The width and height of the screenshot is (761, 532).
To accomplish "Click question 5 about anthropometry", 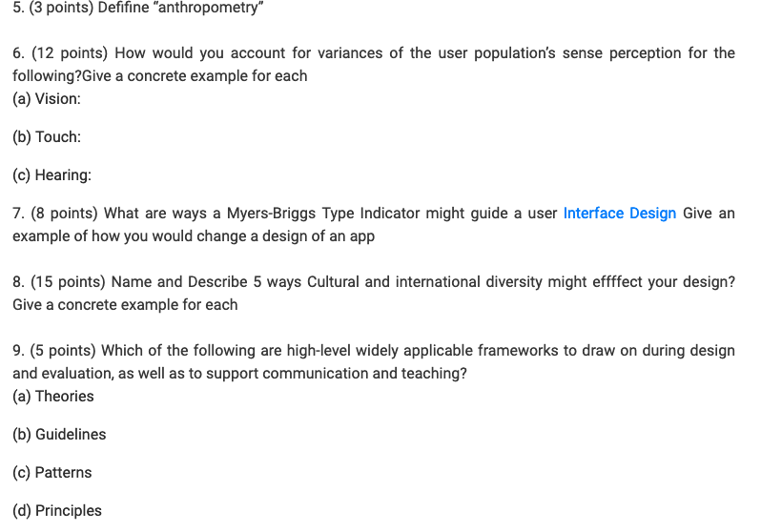I will tap(138, 8).
